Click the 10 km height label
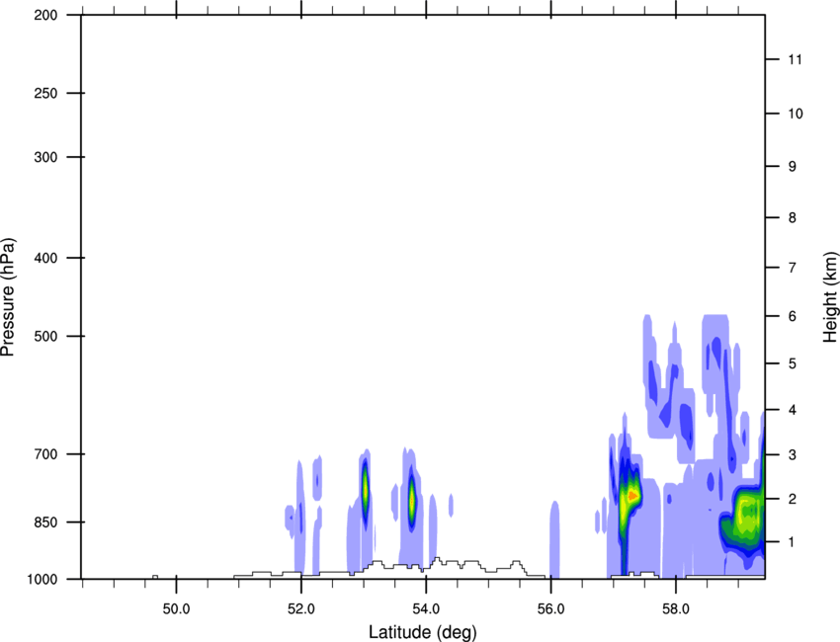Image resolution: width=840 pixels, height=642 pixels. [x=796, y=114]
